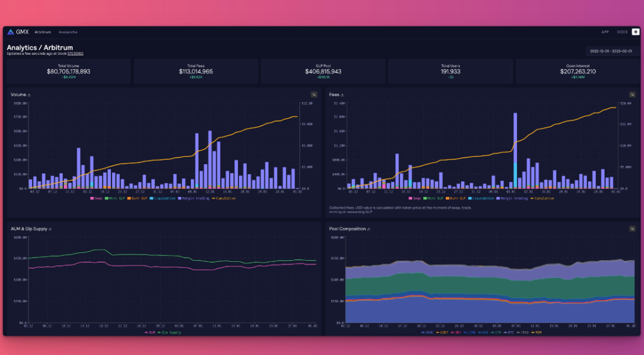The image size is (644, 355).
Task: Toggle percentage view on Volume chart
Action: tap(314, 95)
